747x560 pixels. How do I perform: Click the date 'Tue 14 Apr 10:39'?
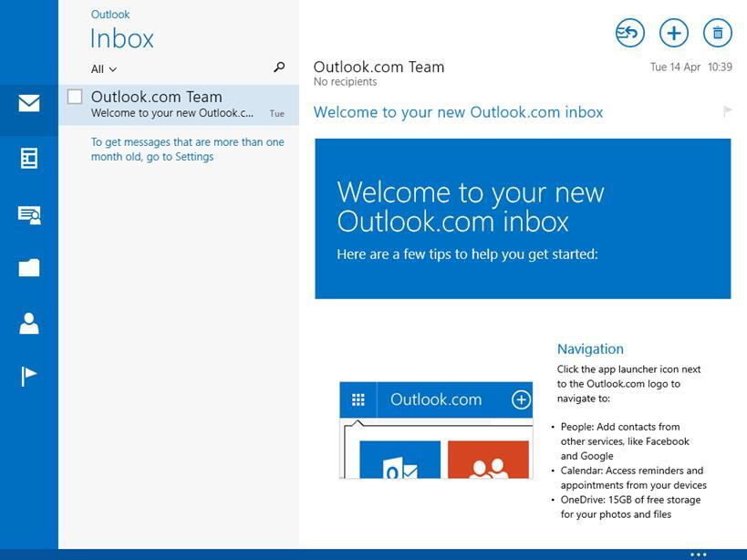691,67
